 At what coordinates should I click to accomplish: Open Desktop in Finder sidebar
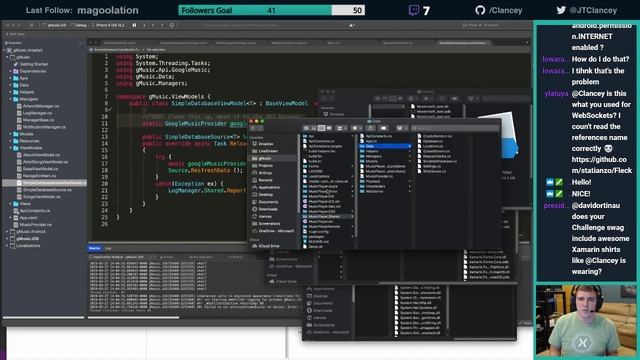point(266,195)
